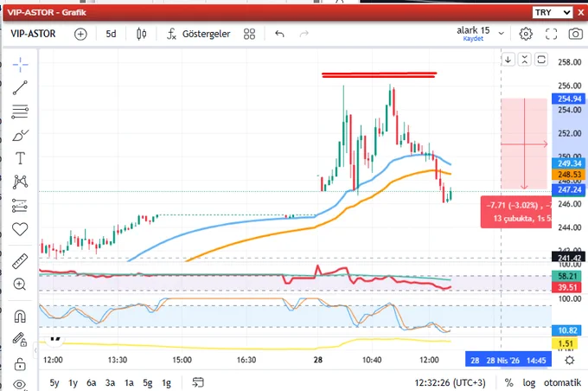Click the 241.42 black price label
Image resolution: width=588 pixels, height=391 pixels.
pos(568,258)
